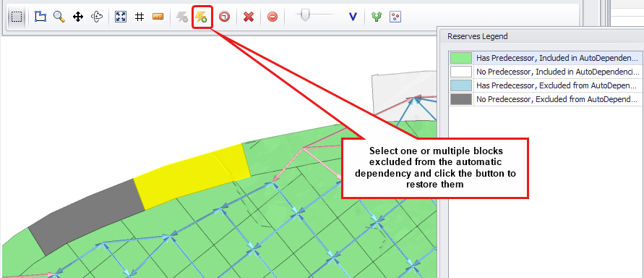Toggle the colored dots legend icon
The width and height of the screenshot is (644, 278).
(395, 17)
